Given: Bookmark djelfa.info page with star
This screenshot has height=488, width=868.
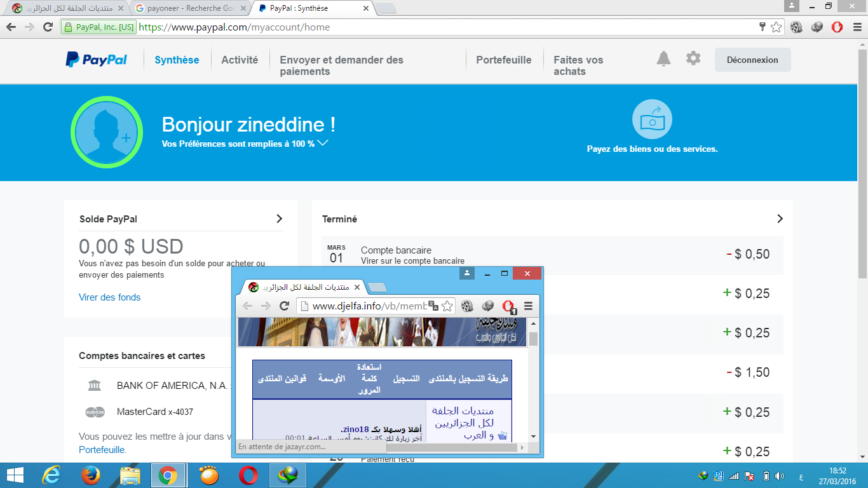Looking at the screenshot, I should click(447, 306).
